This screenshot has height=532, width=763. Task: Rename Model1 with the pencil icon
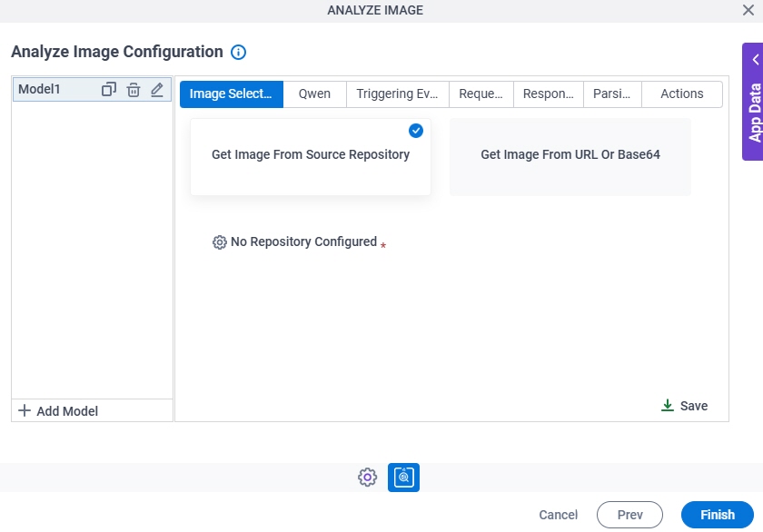[x=156, y=90]
